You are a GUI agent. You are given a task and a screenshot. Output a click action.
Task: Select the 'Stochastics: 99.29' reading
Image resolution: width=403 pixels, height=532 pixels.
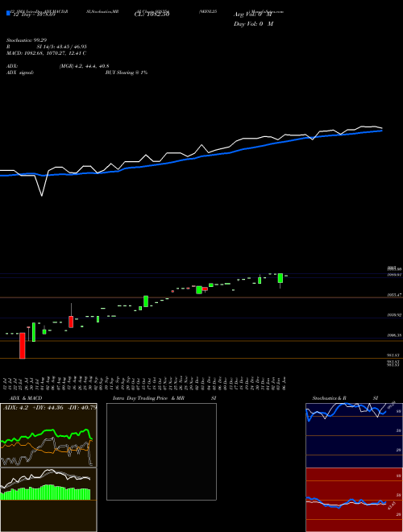(x=27, y=40)
